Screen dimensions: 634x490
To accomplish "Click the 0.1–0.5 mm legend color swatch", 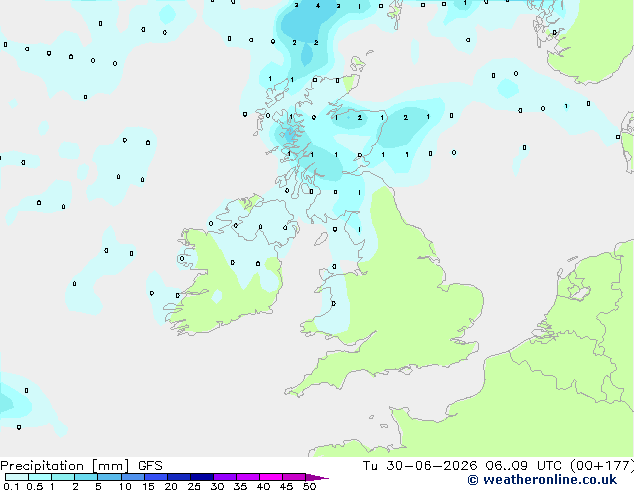I will coord(17,477).
